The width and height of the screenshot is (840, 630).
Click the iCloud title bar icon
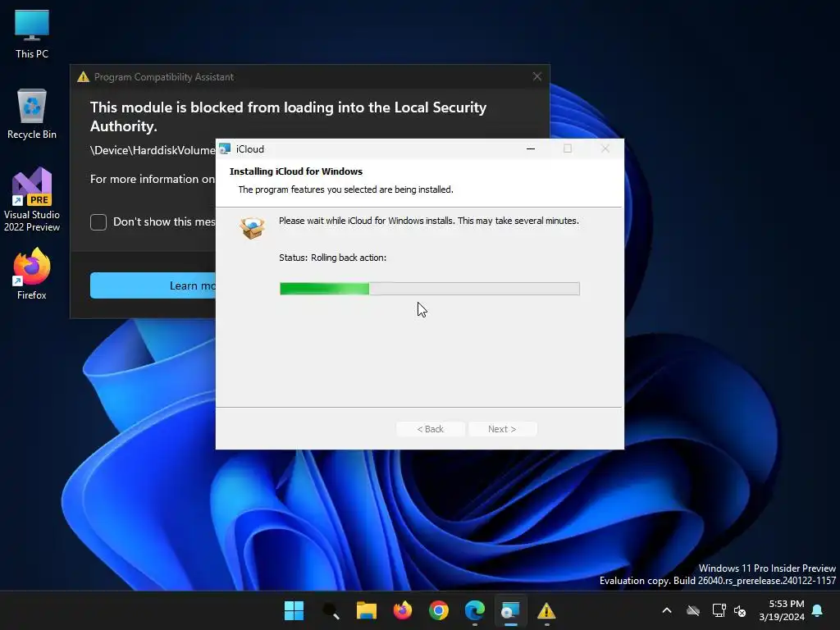225,149
